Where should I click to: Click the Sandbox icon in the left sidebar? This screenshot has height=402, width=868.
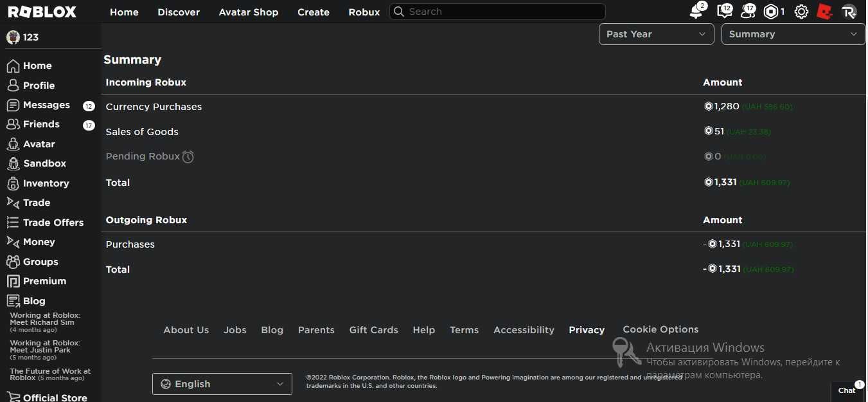pyautogui.click(x=13, y=163)
